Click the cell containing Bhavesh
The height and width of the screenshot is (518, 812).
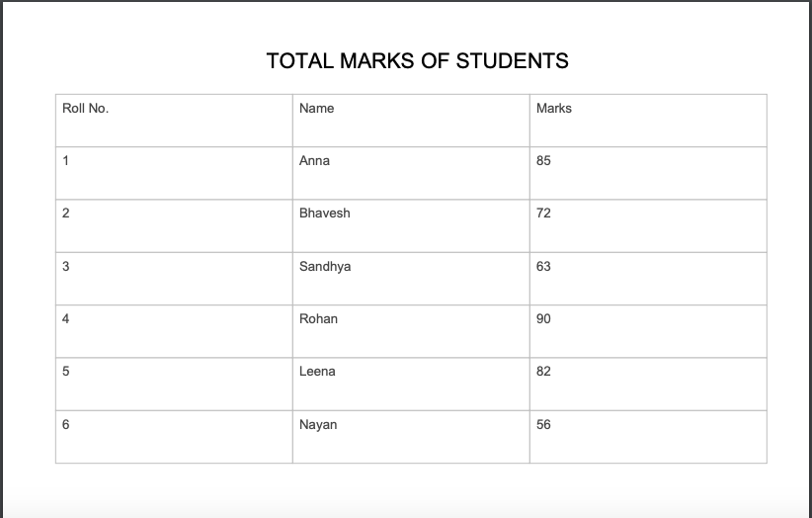click(411, 226)
